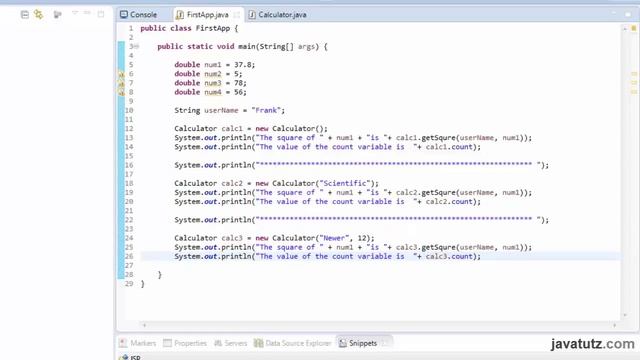Click vertical scrollbar down arrow

[625, 315]
